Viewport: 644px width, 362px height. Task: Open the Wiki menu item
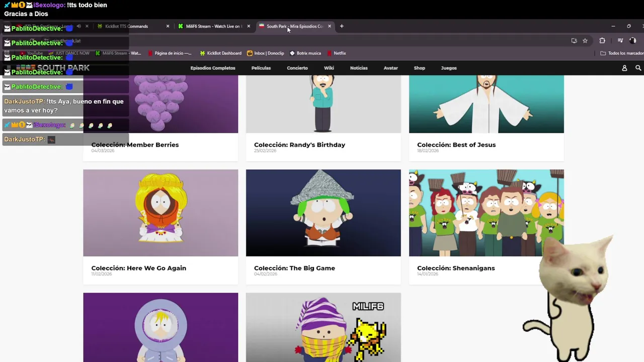click(329, 68)
